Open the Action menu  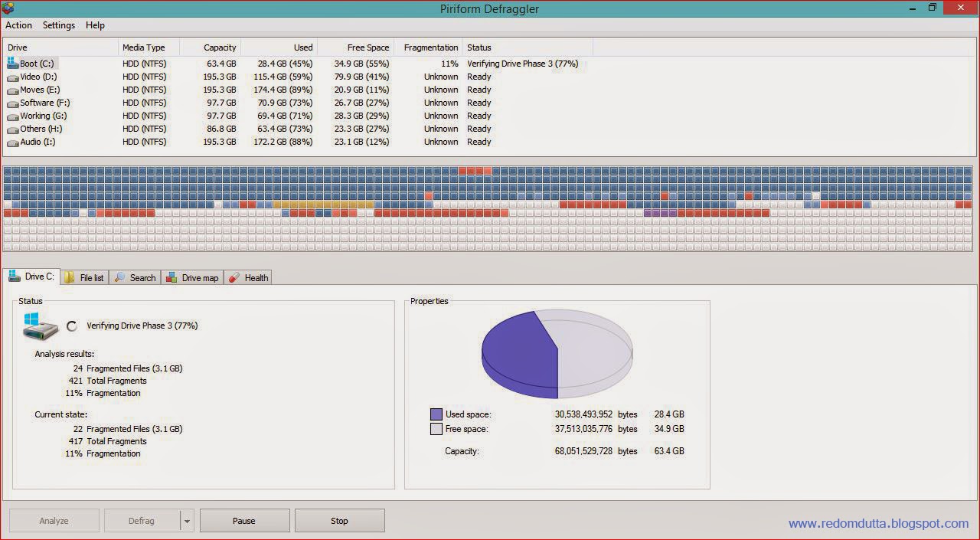(19, 25)
